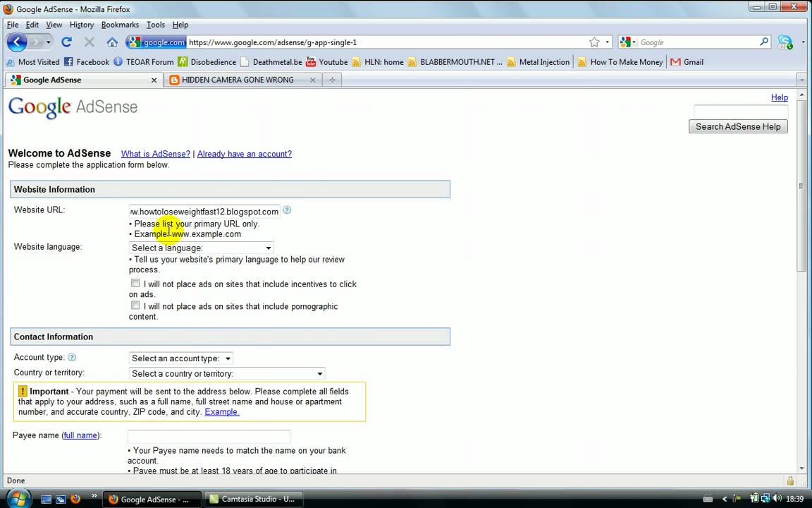Open the View menu
Viewport: 812px width, 508px height.
click(54, 25)
